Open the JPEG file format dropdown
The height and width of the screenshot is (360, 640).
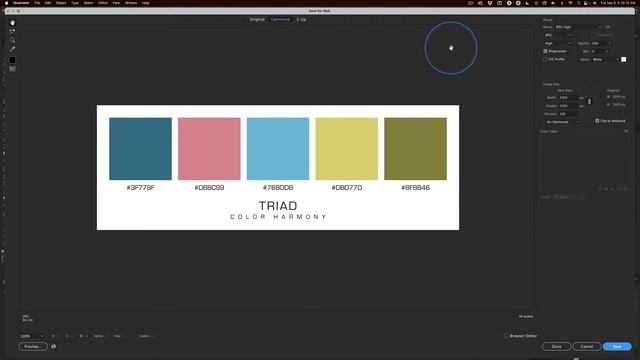(558, 35)
